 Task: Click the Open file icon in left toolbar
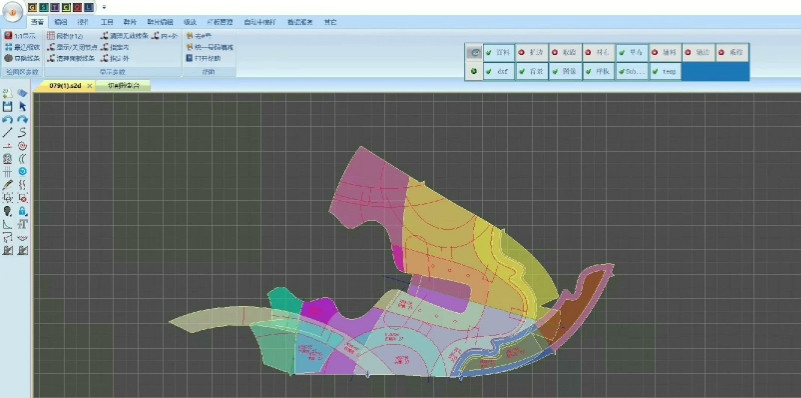[x=22, y=93]
